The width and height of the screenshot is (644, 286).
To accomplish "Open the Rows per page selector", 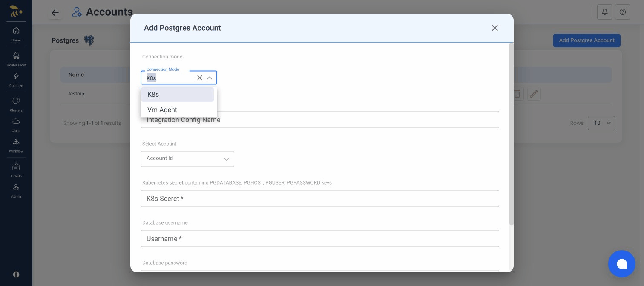I will [601, 123].
